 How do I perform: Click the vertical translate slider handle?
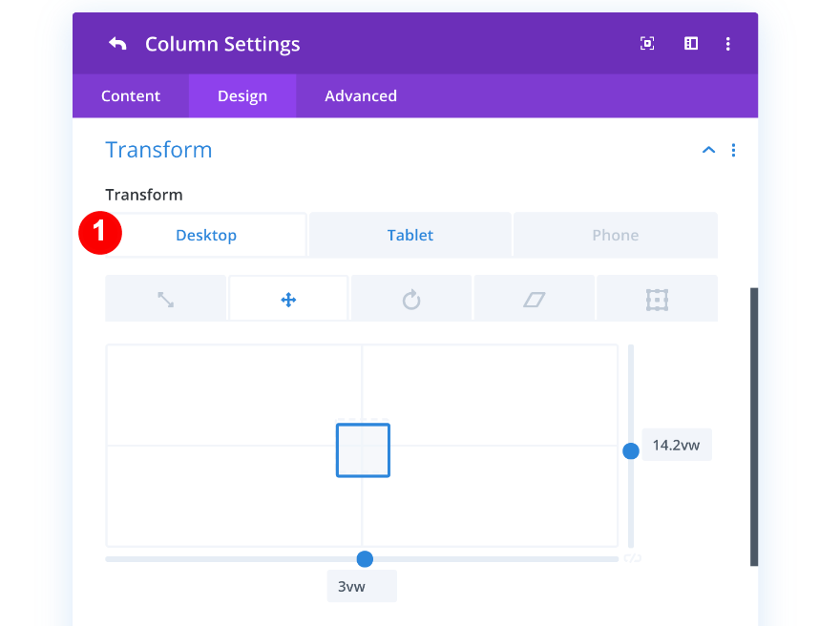point(631,450)
